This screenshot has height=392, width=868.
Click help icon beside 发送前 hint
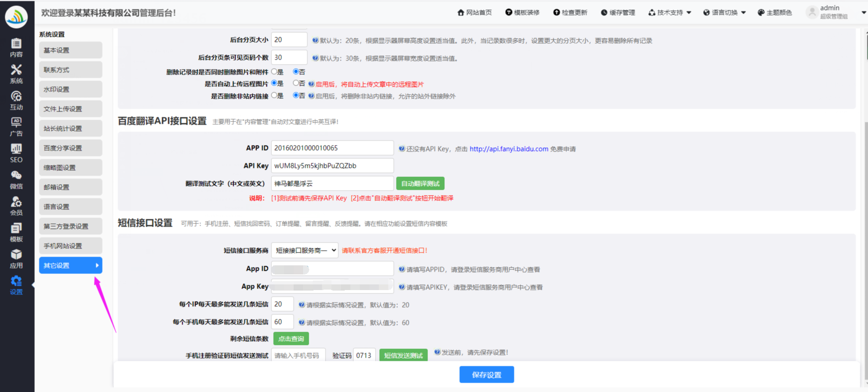coord(437,352)
